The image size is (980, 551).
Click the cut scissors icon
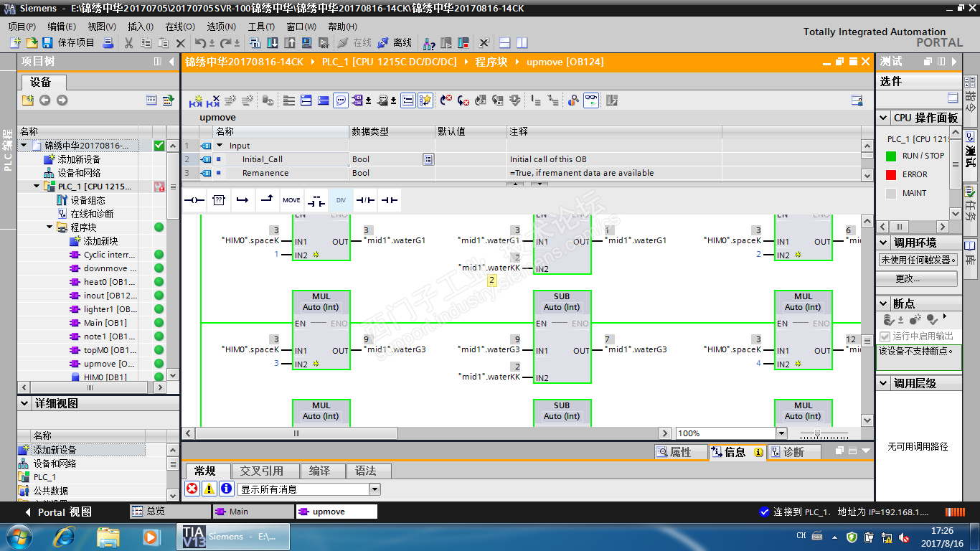[128, 42]
